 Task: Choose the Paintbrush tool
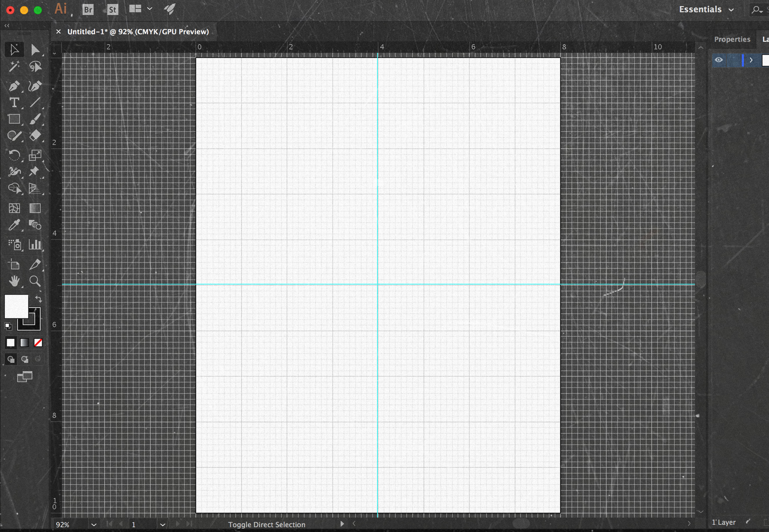point(35,119)
